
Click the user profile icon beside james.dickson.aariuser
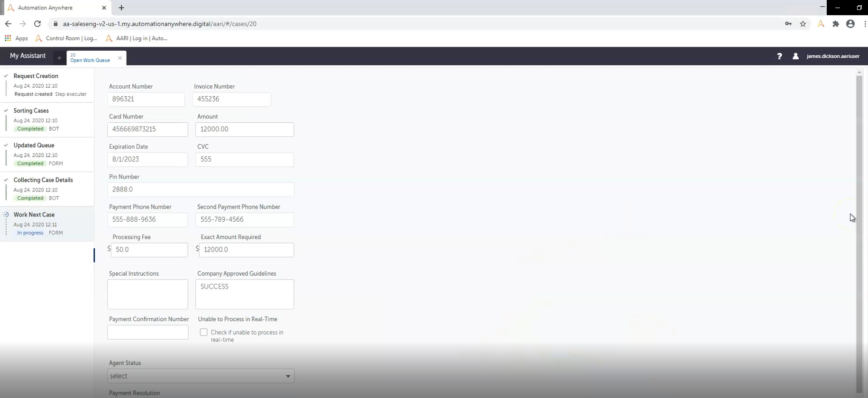(795, 56)
